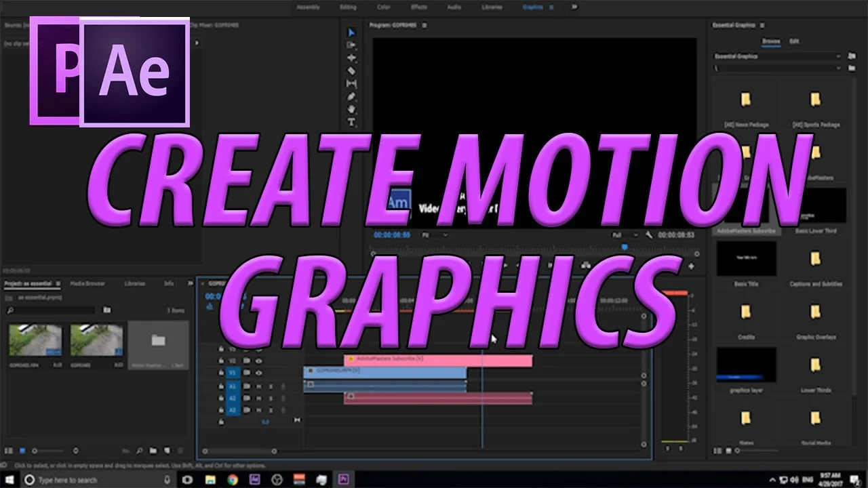Switch to the Editing workspace
868x488 pixels.
(x=348, y=7)
